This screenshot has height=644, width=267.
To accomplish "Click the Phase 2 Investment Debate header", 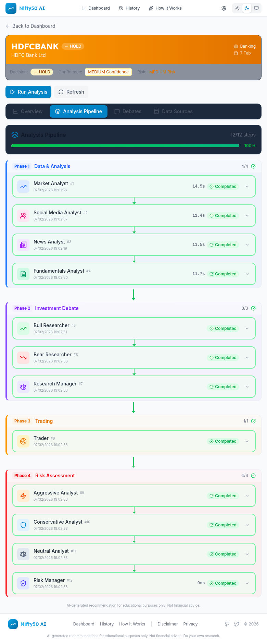I will click(57, 308).
